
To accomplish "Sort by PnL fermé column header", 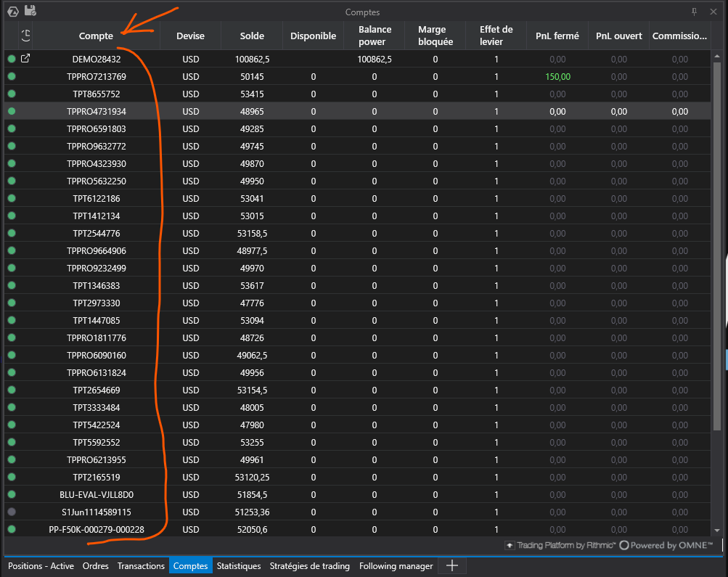I will [x=557, y=36].
